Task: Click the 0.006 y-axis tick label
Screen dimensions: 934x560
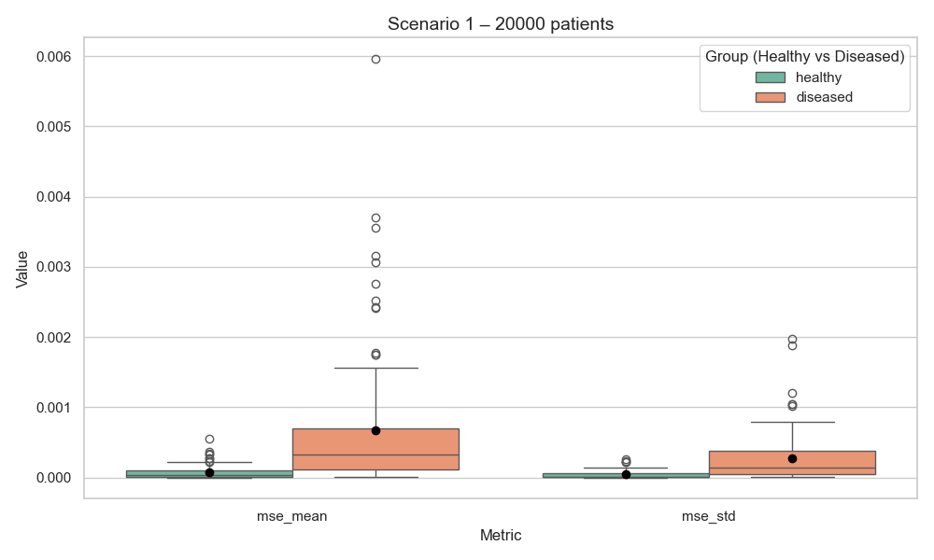Action: (55, 56)
